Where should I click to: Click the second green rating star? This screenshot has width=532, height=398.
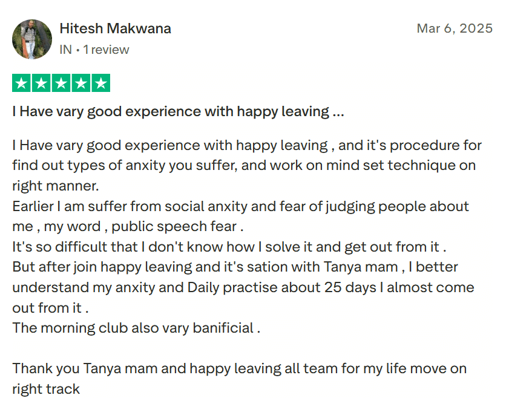(x=41, y=83)
